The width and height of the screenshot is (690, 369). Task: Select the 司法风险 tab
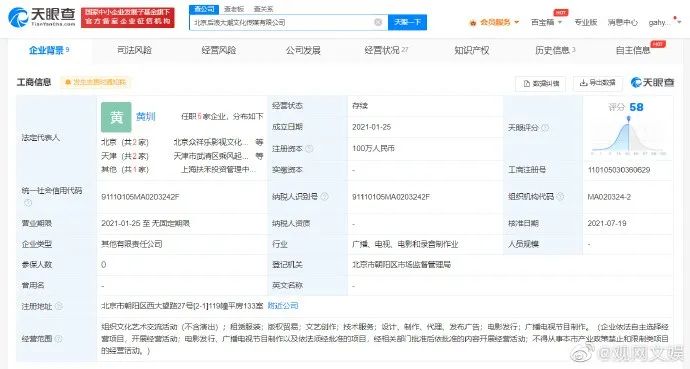pos(134,50)
